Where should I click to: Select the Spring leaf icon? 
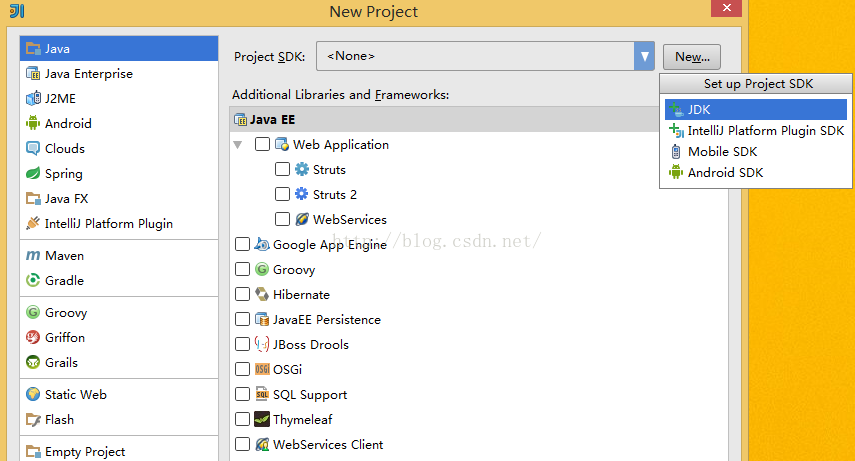pyautogui.click(x=33, y=173)
